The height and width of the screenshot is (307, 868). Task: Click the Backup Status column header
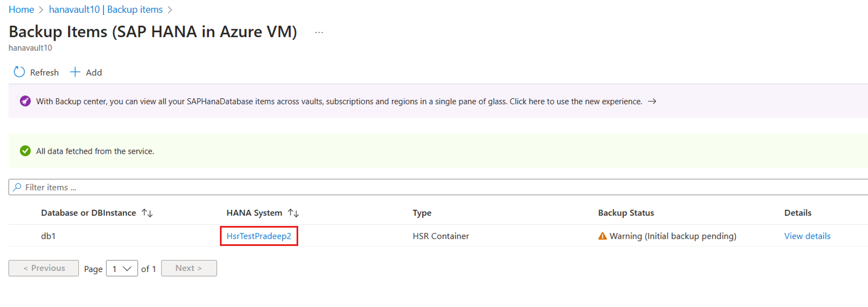626,213
